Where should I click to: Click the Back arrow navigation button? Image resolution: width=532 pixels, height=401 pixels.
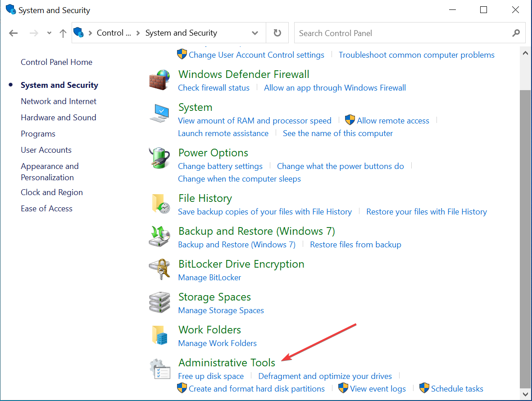(x=13, y=33)
